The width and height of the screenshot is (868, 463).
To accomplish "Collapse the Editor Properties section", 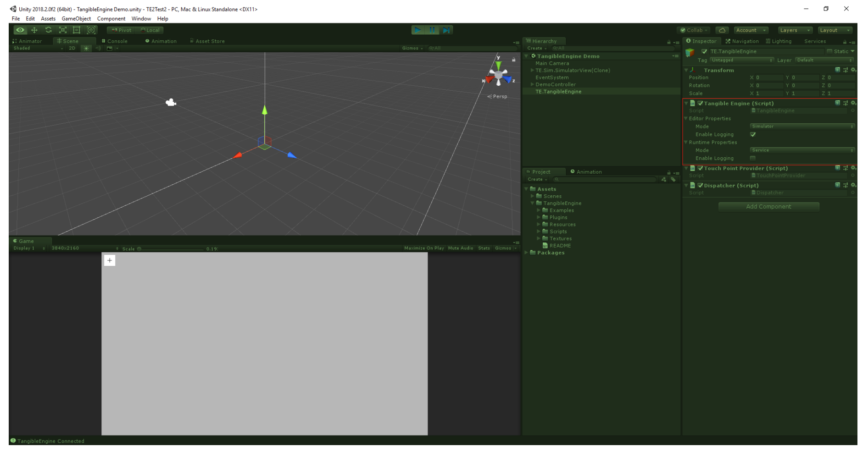I will click(x=686, y=118).
